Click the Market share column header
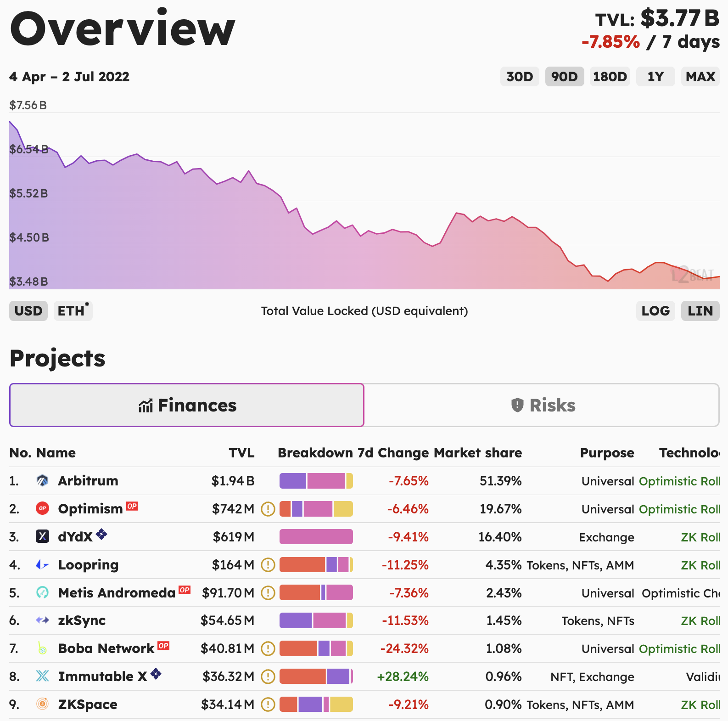 (478, 453)
